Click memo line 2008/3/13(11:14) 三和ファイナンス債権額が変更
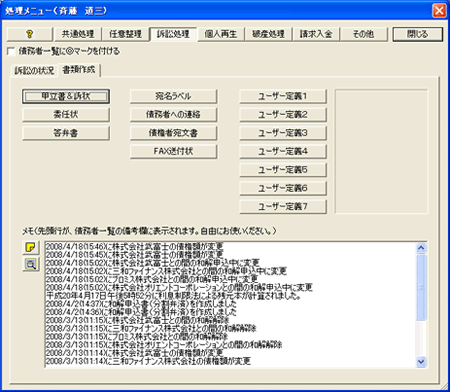Image resolution: width=450 pixels, height=392 pixels. click(x=148, y=361)
